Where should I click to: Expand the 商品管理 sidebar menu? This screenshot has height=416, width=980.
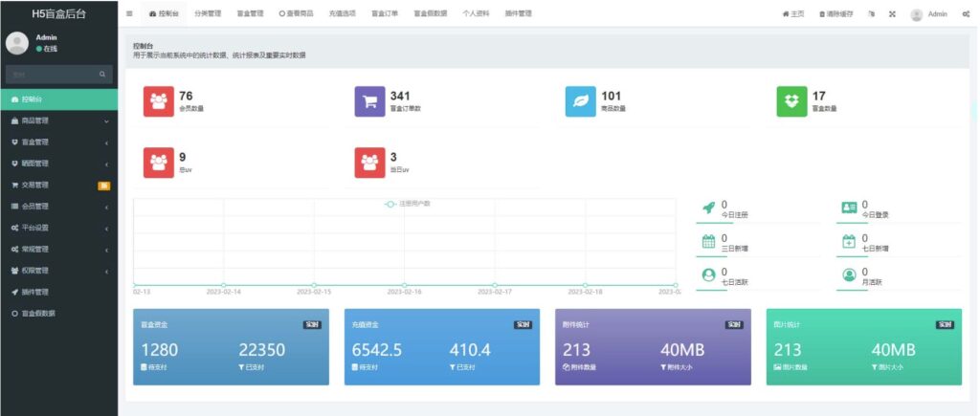point(58,121)
